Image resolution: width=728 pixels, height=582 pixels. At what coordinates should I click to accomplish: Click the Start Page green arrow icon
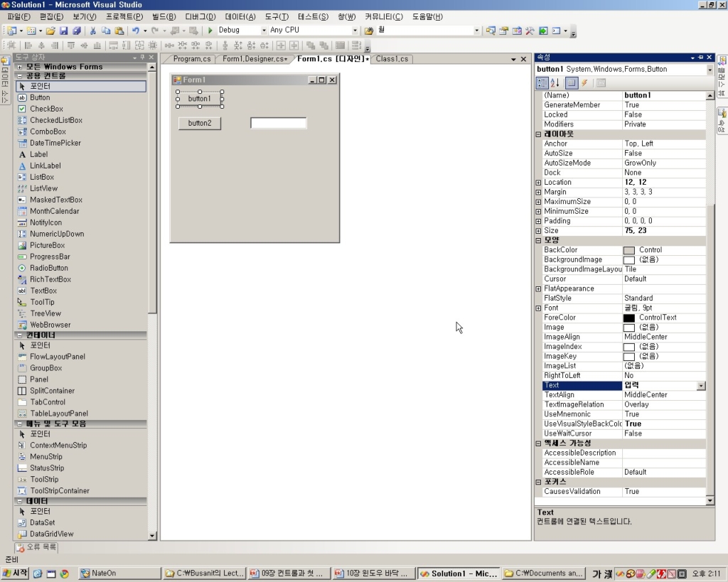pyautogui.click(x=542, y=31)
